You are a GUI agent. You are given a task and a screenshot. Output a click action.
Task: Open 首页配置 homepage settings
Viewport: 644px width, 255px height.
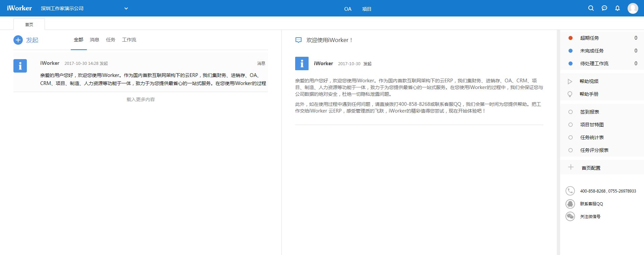591,168
